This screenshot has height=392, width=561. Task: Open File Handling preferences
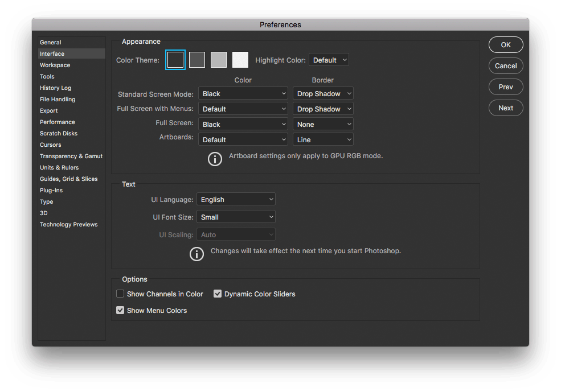72,100
